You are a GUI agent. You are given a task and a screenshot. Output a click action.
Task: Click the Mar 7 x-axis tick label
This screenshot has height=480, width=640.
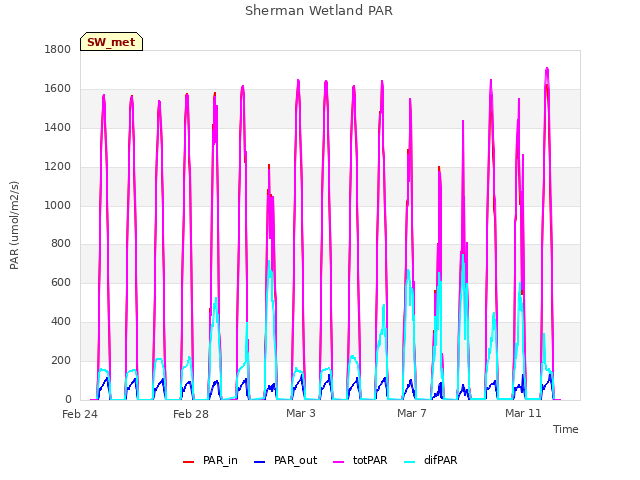tap(412, 413)
